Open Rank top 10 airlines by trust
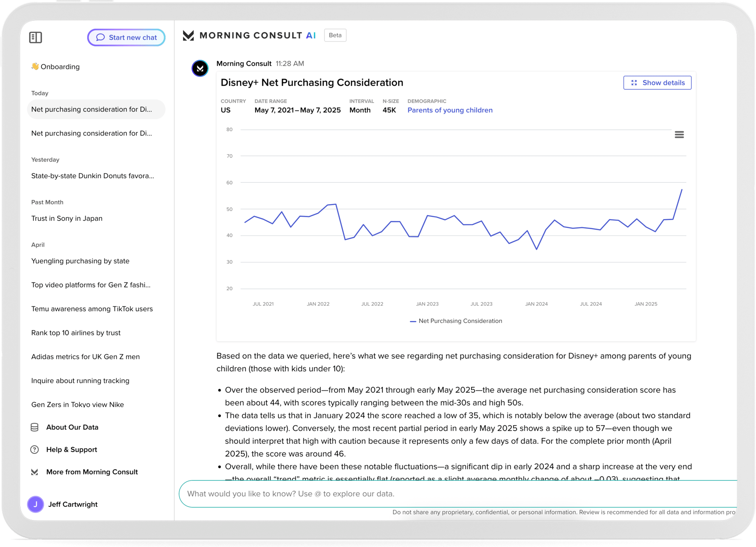 [76, 333]
